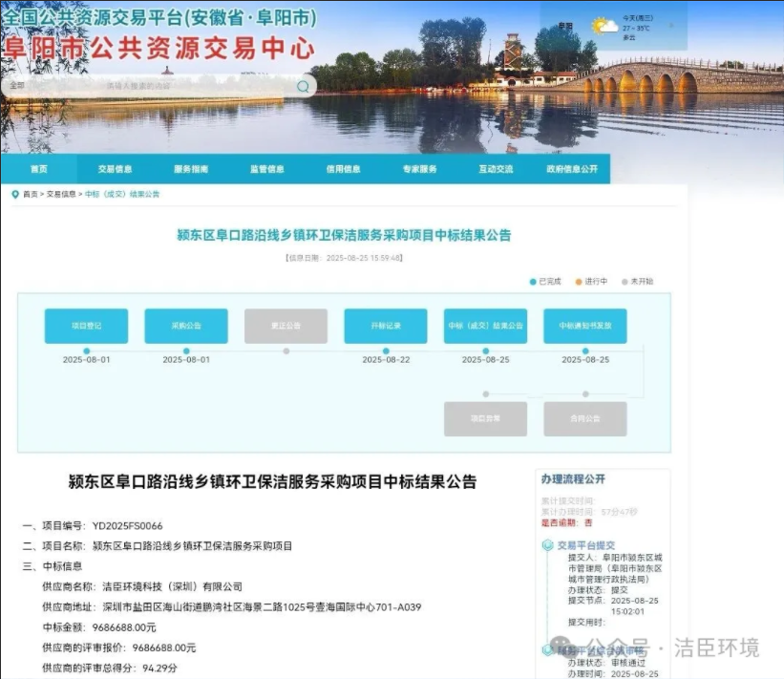Click the location pin icon in breadcrumb
The height and width of the screenshot is (679, 784).
point(15,194)
